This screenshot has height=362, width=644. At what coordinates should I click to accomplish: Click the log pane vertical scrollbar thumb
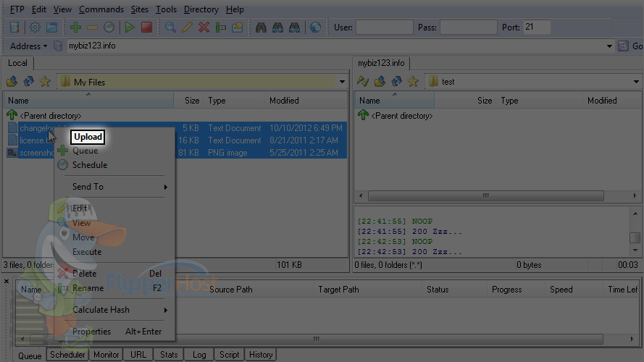click(635, 237)
